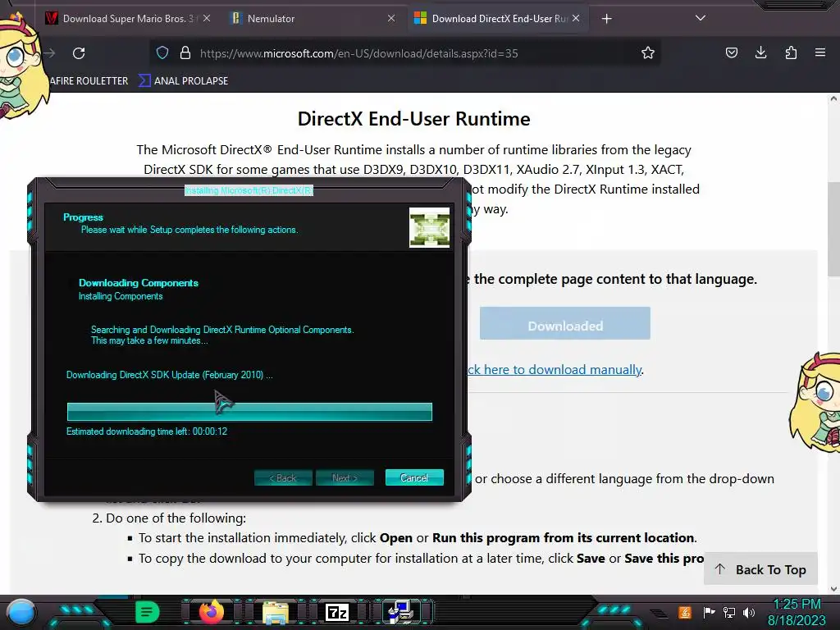Bookmark this page with the star icon
Screen dimensions: 840x630
[648, 52]
